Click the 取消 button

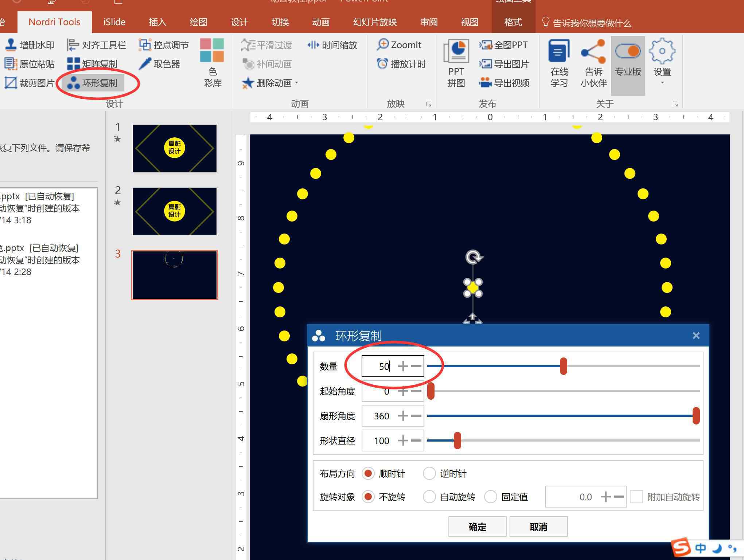tap(538, 526)
